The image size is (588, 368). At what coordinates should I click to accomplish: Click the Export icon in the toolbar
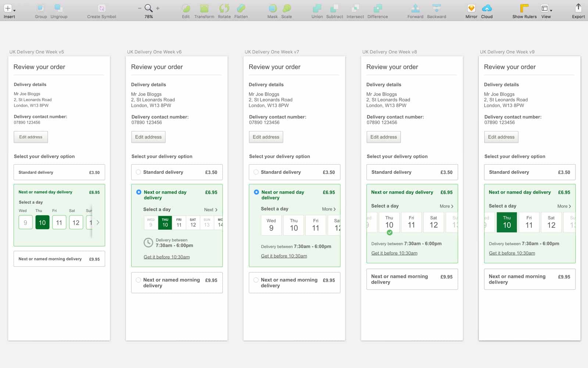click(x=578, y=8)
